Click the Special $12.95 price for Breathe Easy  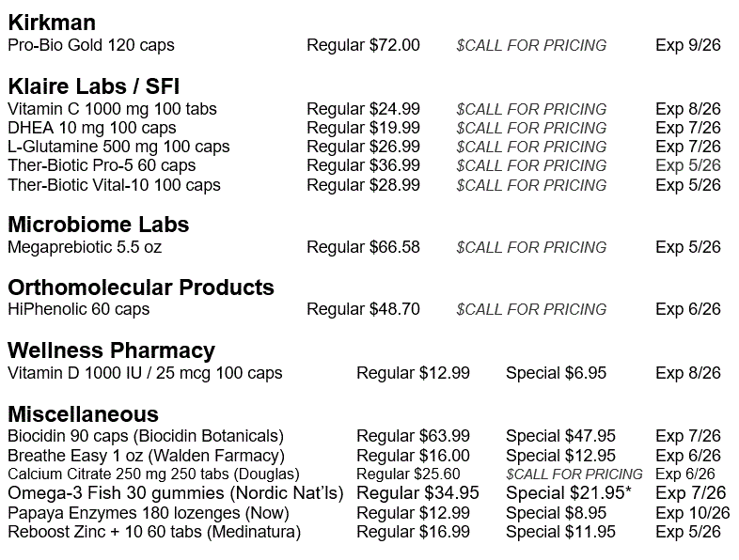point(560,456)
